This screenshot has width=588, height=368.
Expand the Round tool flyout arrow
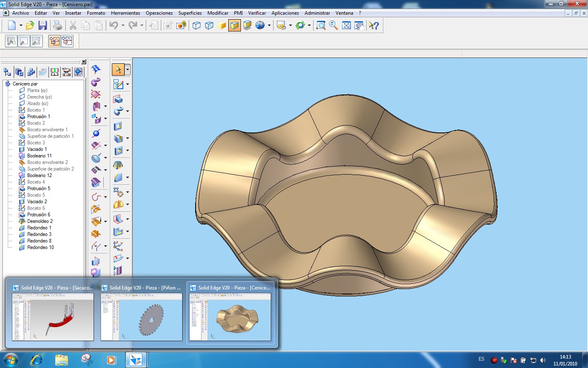coord(127,177)
